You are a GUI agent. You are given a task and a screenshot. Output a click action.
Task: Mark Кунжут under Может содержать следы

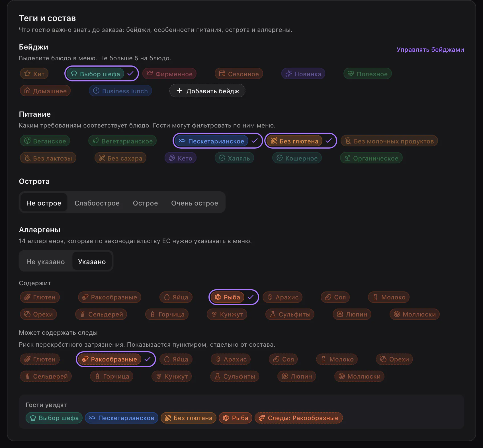point(172,376)
